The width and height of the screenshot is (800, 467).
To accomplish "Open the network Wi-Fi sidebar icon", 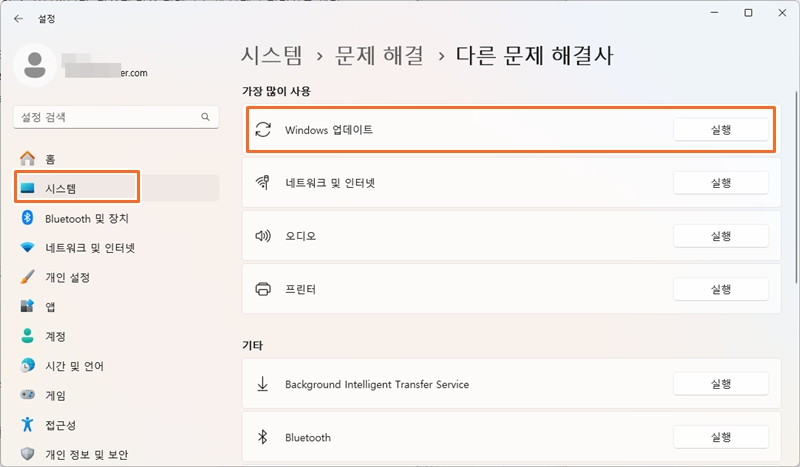I will pos(28,248).
